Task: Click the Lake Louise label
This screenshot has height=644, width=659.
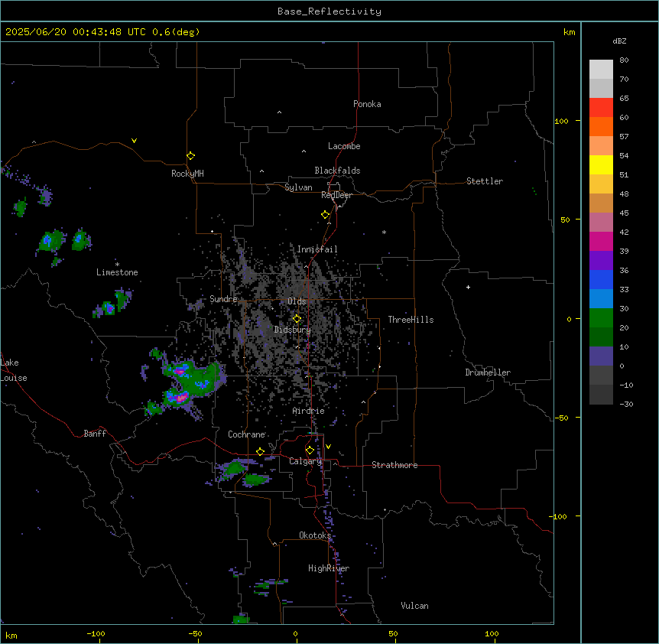Action: pos(14,370)
